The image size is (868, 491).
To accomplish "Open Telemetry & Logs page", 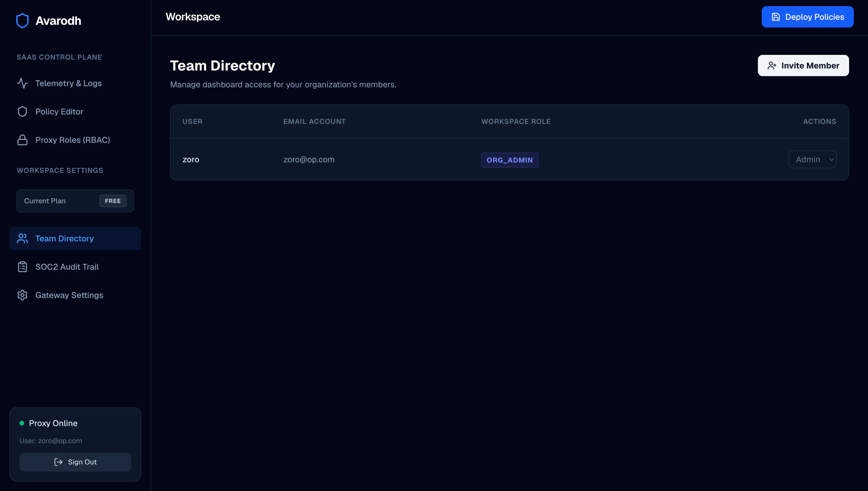I will 75,83.
